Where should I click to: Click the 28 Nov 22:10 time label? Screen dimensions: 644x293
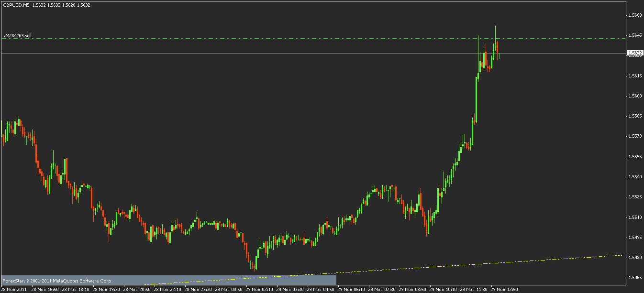point(167,289)
